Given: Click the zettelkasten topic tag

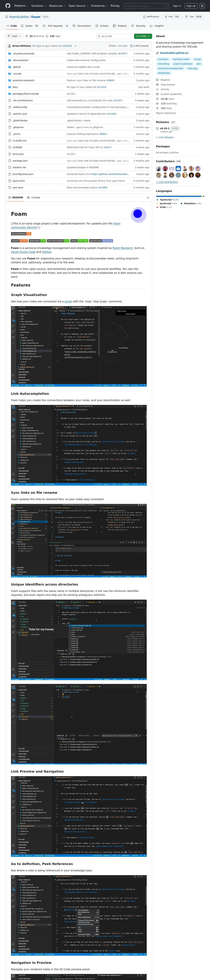Looking at the screenshot, I should coord(164,73).
